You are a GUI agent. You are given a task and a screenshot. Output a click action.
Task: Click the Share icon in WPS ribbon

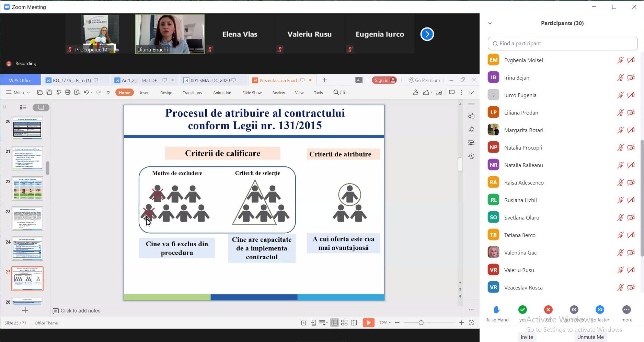pyautogui.click(x=427, y=92)
